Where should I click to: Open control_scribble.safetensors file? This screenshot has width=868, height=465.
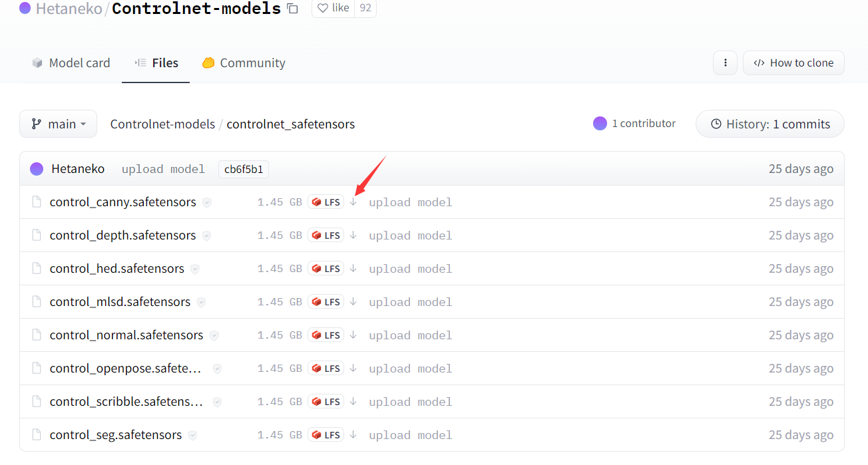[126, 402]
